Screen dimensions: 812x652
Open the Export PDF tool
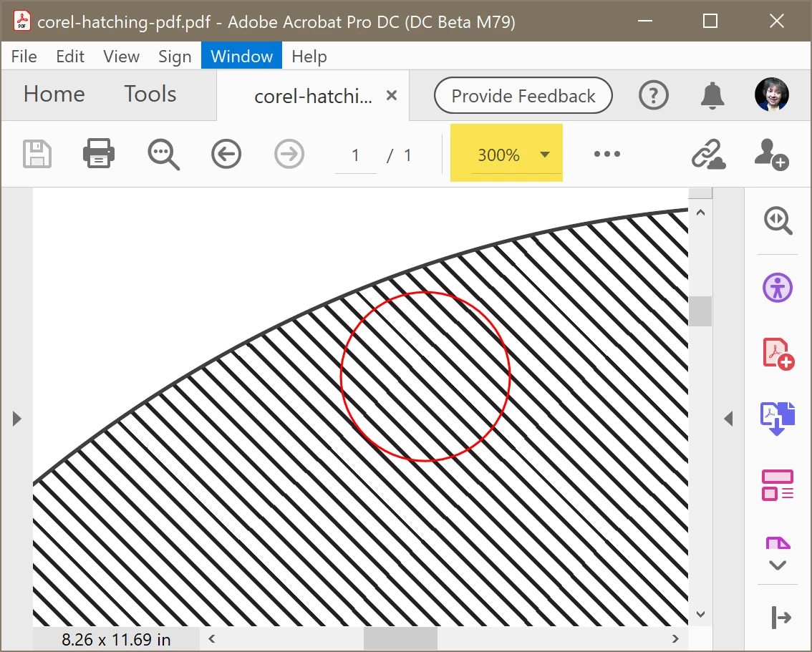[x=778, y=419]
